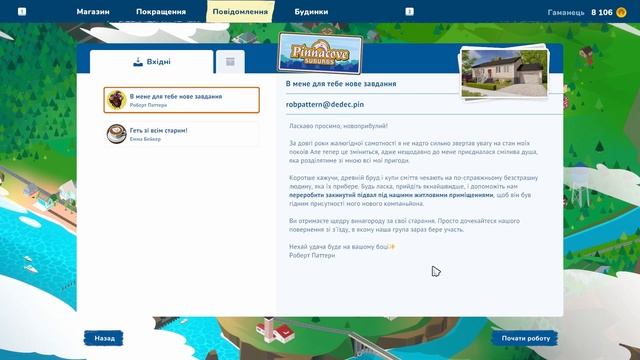Image resolution: width=640 pixels, height=360 pixels.
Task: Click the inbox tray icon next to Вхідні
Action: tap(138, 62)
